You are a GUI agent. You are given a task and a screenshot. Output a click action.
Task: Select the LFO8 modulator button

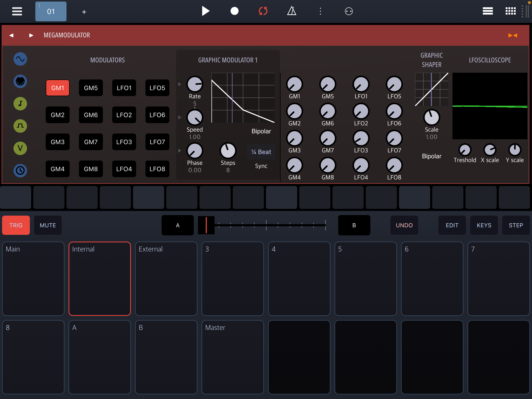click(x=157, y=169)
